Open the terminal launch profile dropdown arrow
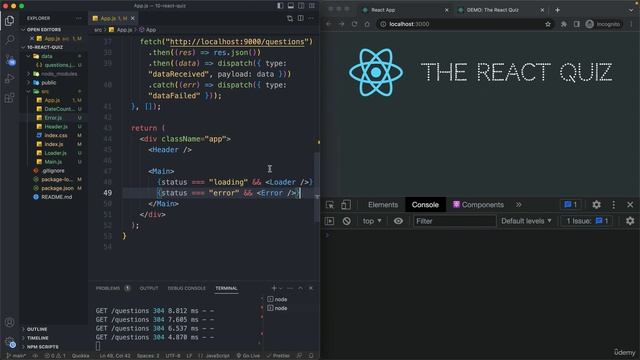This screenshot has height=360, width=640. point(281,288)
